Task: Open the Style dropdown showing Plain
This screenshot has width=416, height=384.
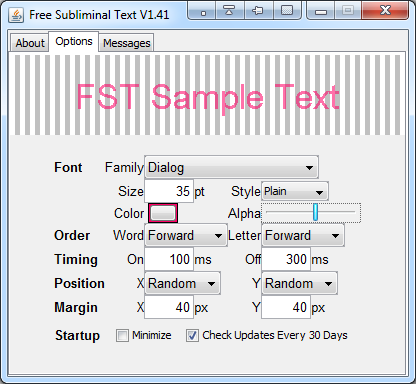Action: 295,191
